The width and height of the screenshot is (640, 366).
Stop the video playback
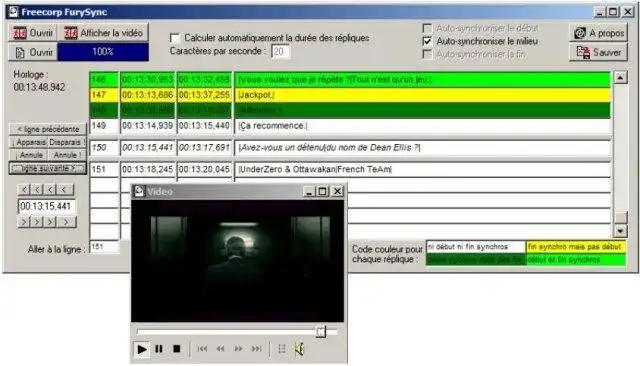click(176, 349)
